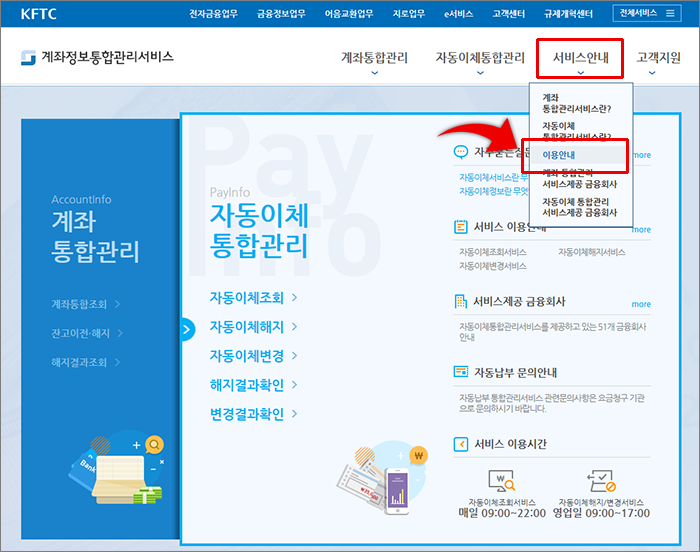Screen dimensions: 700x552
Task: Click the 자동납부 문의안내 card icon
Action: click(461, 372)
